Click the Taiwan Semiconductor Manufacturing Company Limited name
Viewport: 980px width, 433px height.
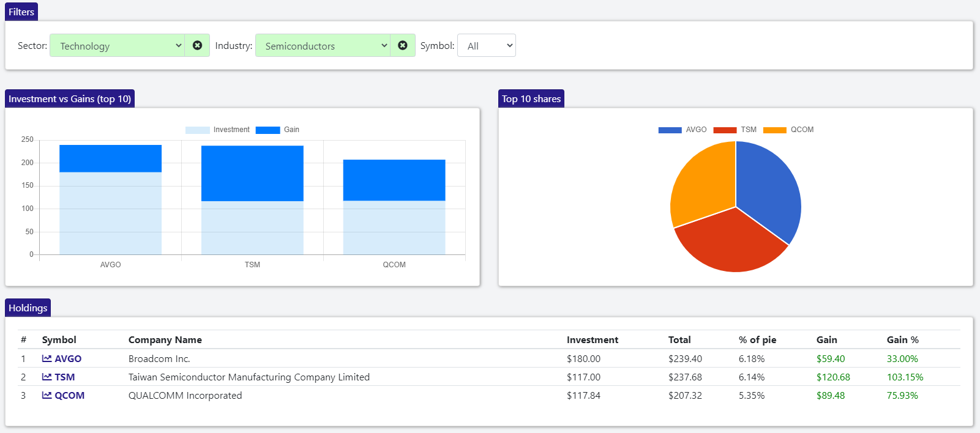(249, 377)
